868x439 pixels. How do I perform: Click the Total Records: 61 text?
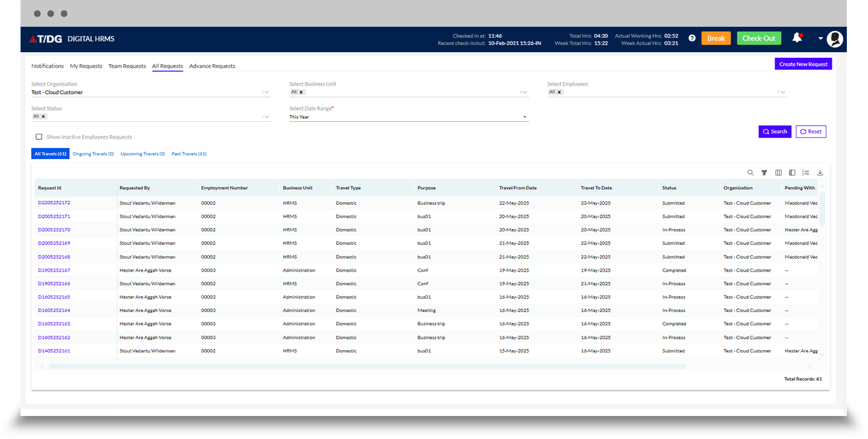803,379
